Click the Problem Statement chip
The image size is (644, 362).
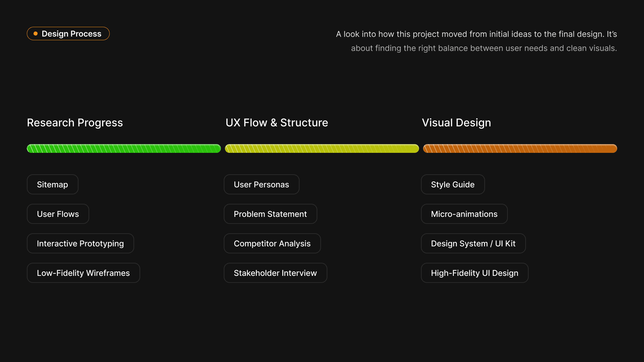(x=270, y=214)
